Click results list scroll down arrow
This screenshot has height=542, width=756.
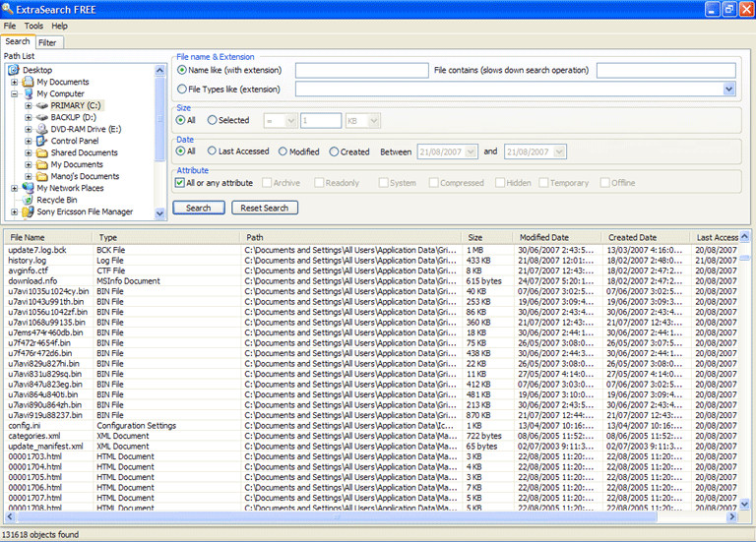tap(744, 505)
